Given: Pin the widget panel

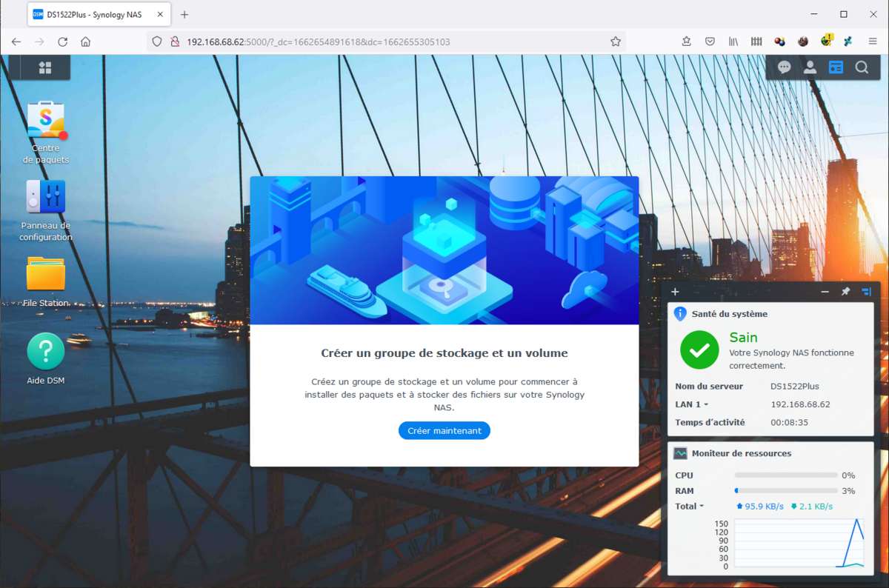Looking at the screenshot, I should (x=845, y=292).
